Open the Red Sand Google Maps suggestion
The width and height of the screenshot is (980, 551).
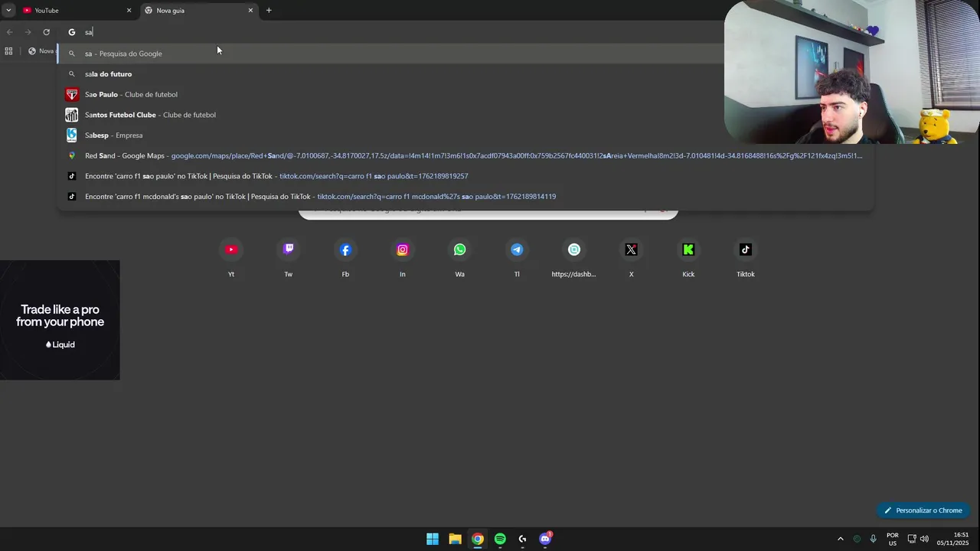(x=465, y=155)
